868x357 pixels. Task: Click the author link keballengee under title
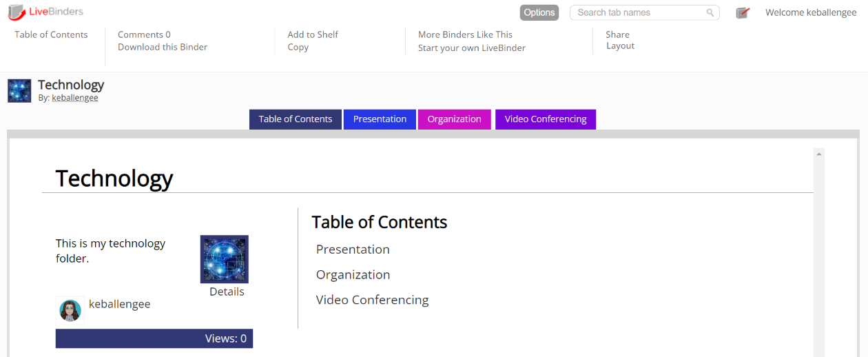click(75, 98)
